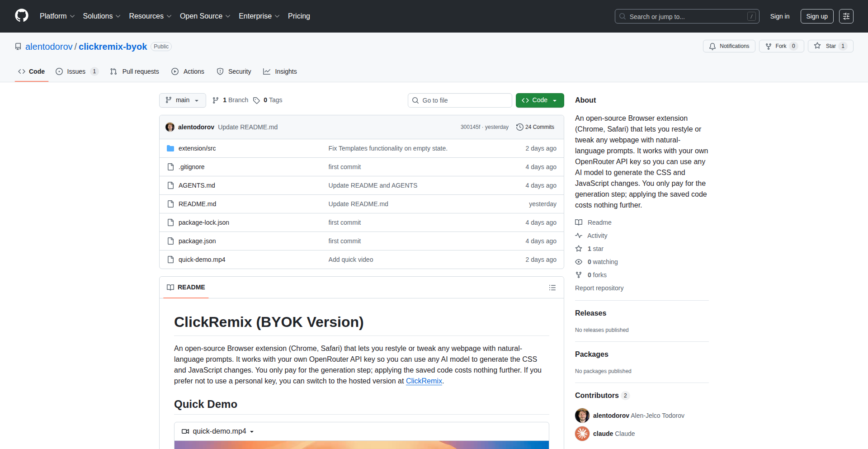Focus the Go to file input
The height and width of the screenshot is (449, 868).
coord(460,100)
